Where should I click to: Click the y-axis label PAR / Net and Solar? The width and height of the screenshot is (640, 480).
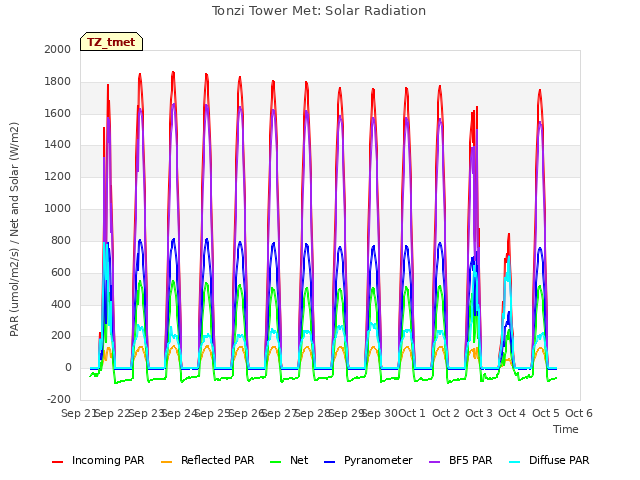[x=14, y=229]
